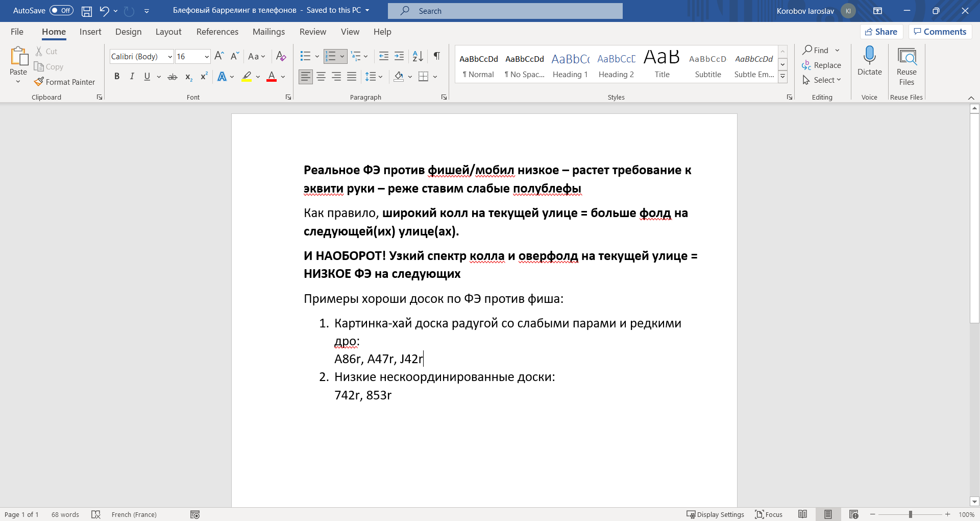The width and height of the screenshot is (980, 521).
Task: Shrink font size icon
Action: 235,56
